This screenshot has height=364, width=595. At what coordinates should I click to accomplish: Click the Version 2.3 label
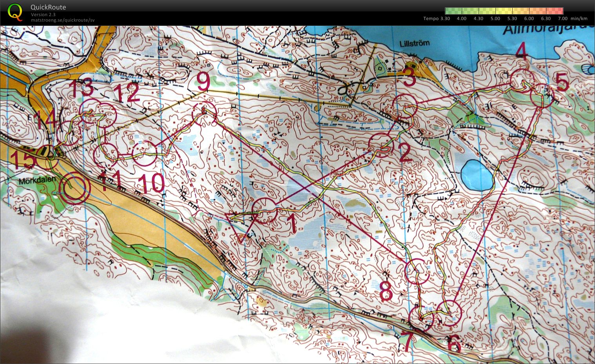(x=43, y=14)
